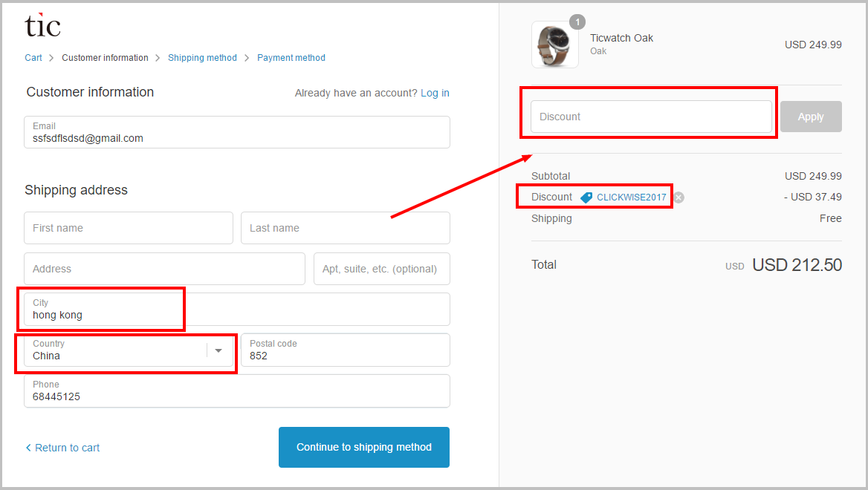Focus the First name field
868x490 pixels.
129,228
